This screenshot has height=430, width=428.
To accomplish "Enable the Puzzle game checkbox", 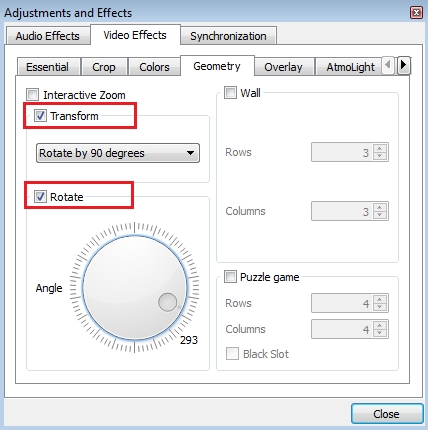I will pyautogui.click(x=230, y=277).
